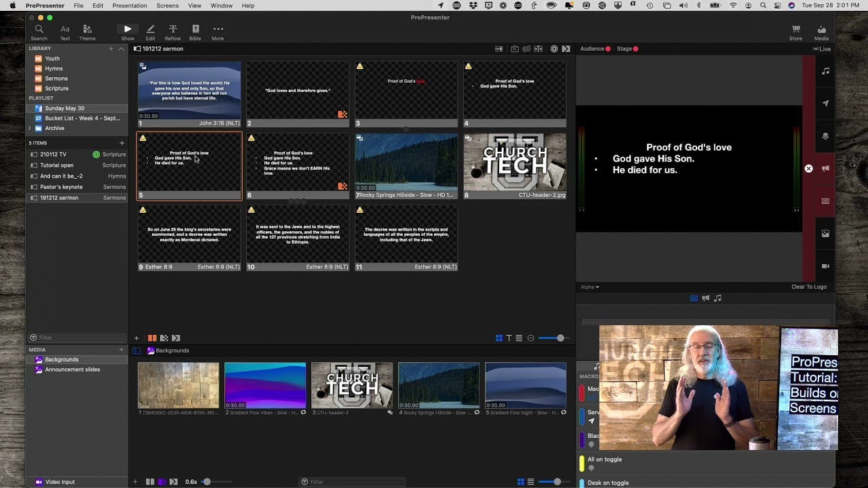Trigger slide 6 about Grace
868x488 pixels.
pos(298,166)
